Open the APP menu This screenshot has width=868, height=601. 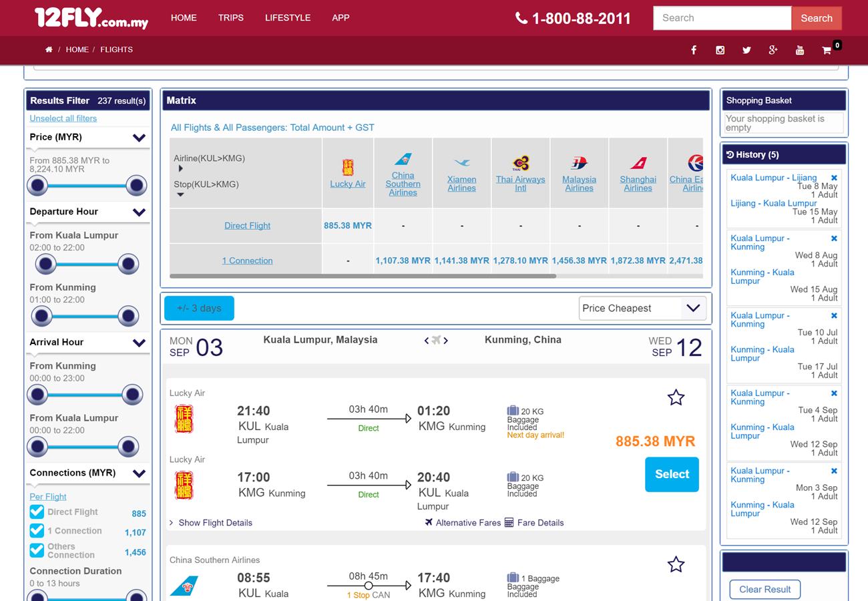click(x=341, y=18)
